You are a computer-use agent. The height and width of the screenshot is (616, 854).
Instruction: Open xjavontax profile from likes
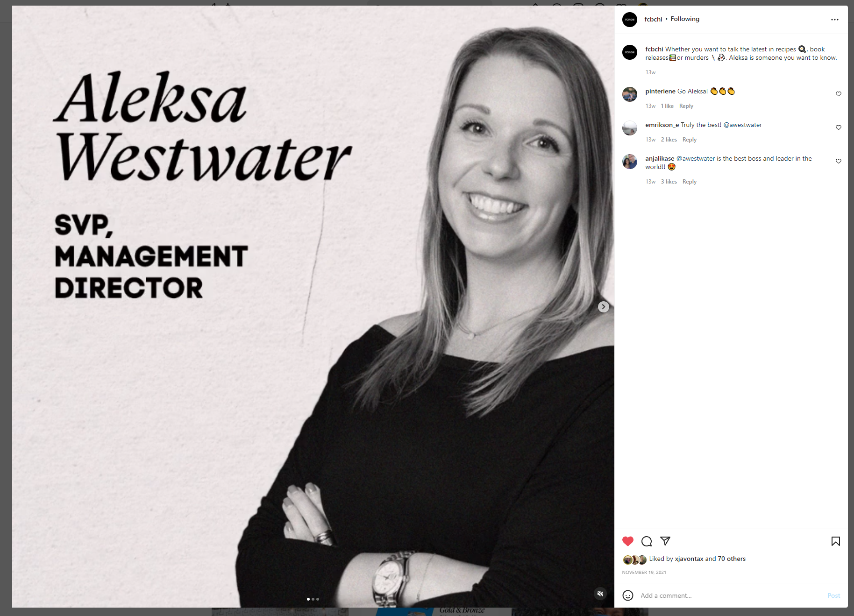click(x=689, y=559)
